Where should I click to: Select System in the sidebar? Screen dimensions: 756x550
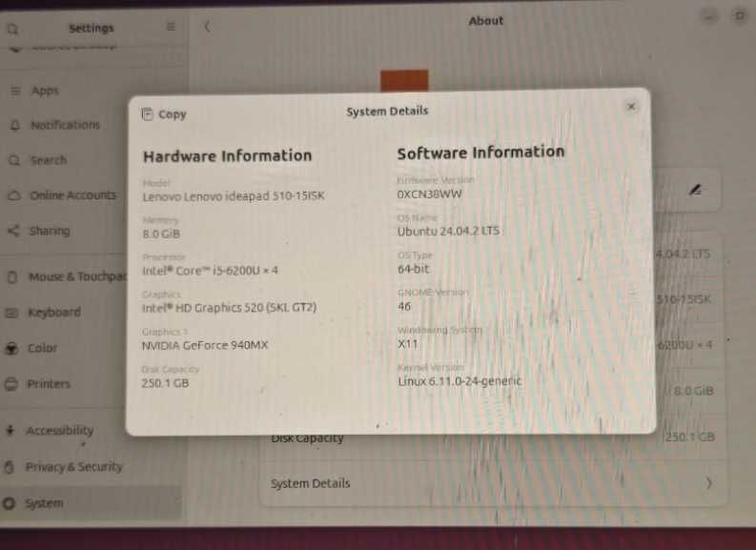tap(92, 502)
